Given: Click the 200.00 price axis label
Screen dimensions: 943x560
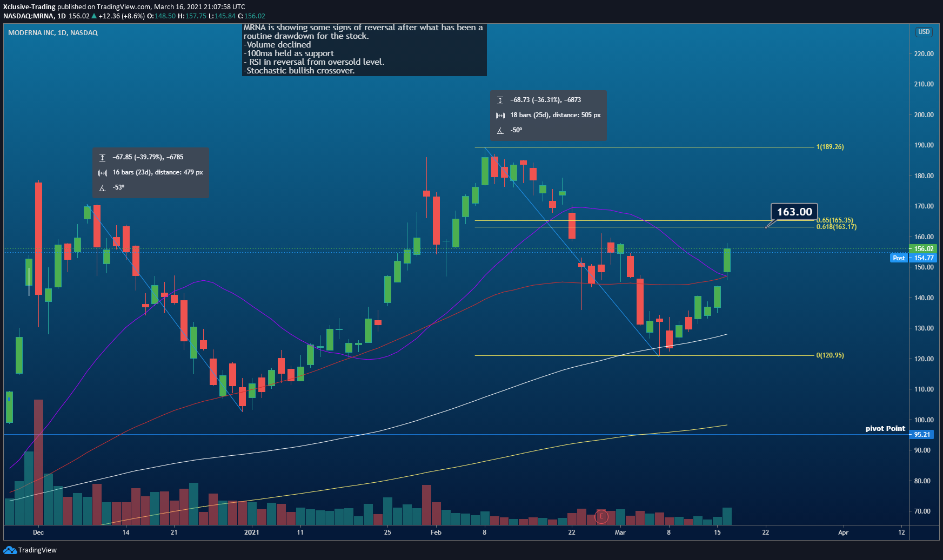Looking at the screenshot, I should (x=924, y=115).
